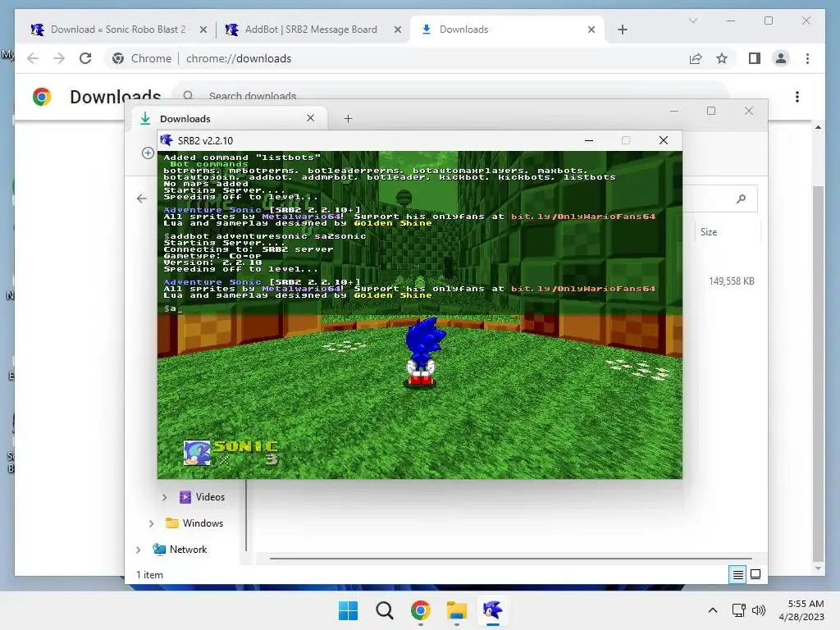Open the clock and date panel
Screen dimensions: 840x630
(801, 610)
